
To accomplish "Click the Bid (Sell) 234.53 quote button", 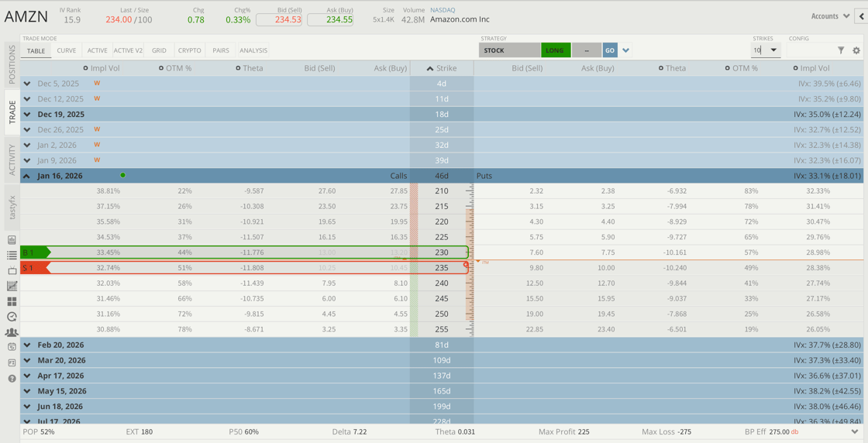I will point(278,19).
